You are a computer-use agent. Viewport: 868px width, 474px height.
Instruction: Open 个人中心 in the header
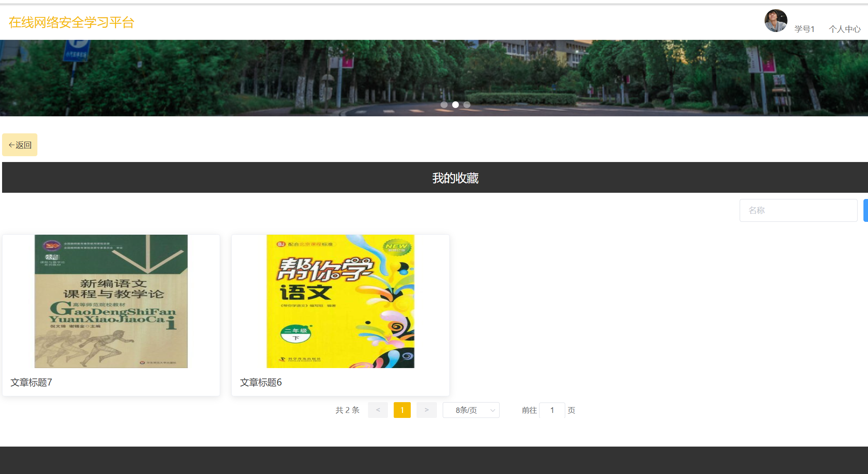[844, 29]
